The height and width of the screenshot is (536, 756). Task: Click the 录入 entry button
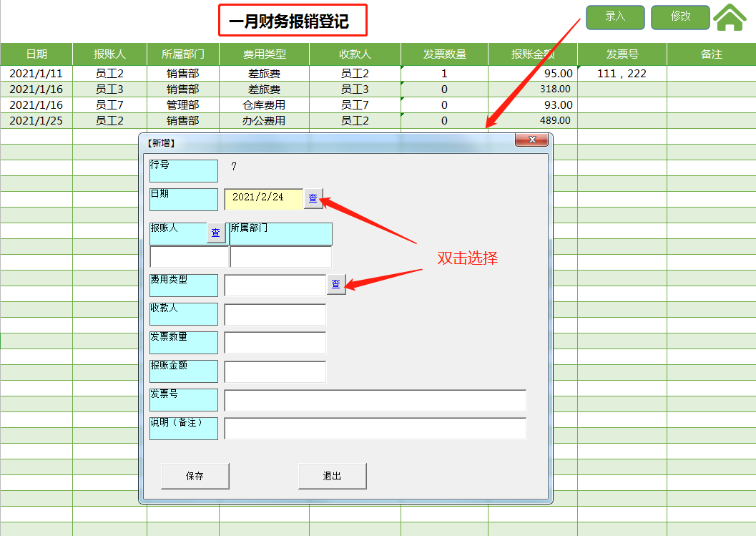tap(614, 17)
